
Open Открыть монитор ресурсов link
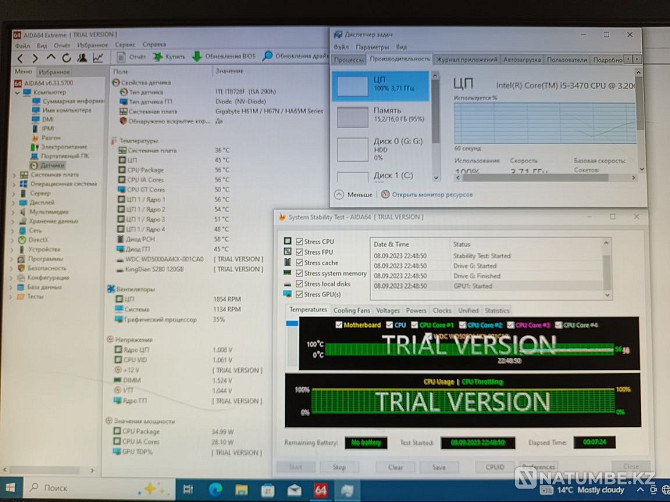click(432, 194)
